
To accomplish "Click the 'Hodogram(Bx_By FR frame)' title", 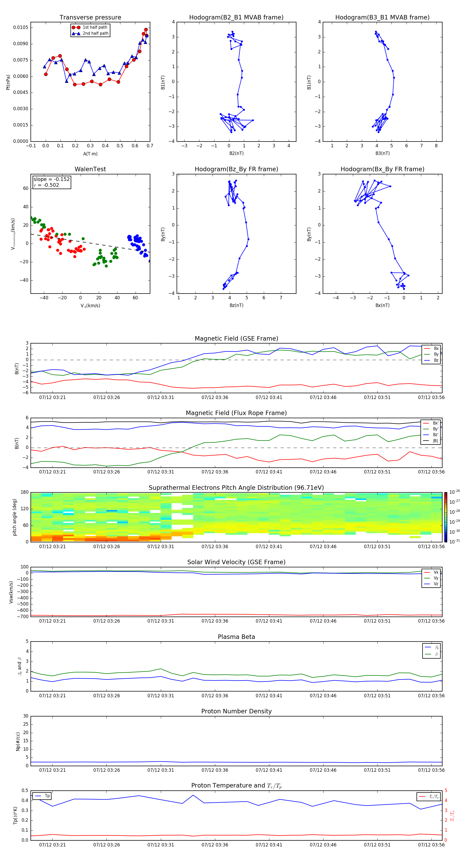I will [382, 169].
